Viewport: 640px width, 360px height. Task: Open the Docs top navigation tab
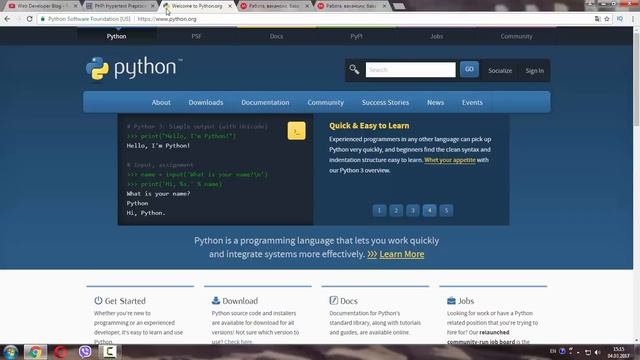[276, 36]
